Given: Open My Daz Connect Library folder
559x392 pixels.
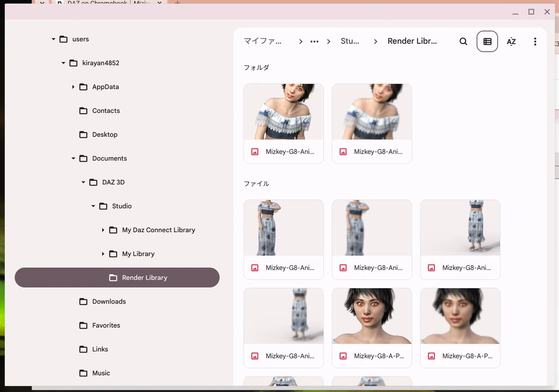Looking at the screenshot, I should tap(117, 230).
